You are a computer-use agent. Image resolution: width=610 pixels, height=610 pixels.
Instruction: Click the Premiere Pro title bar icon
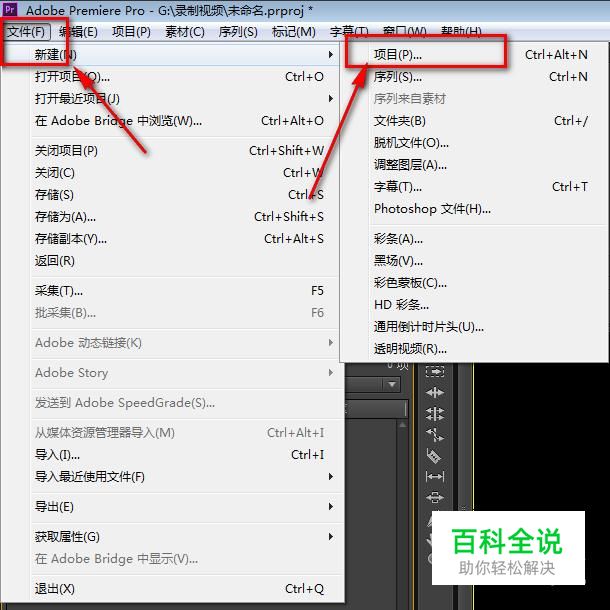point(10,9)
